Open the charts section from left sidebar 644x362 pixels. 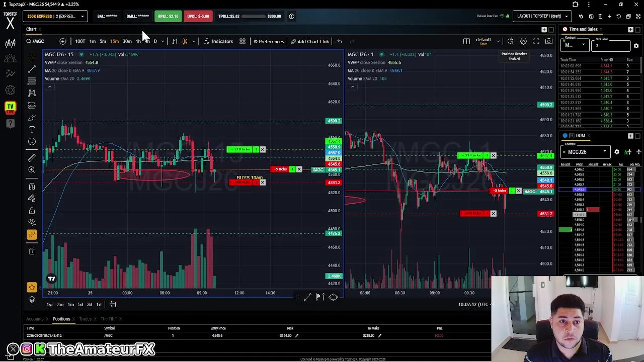pyautogui.click(x=10, y=44)
